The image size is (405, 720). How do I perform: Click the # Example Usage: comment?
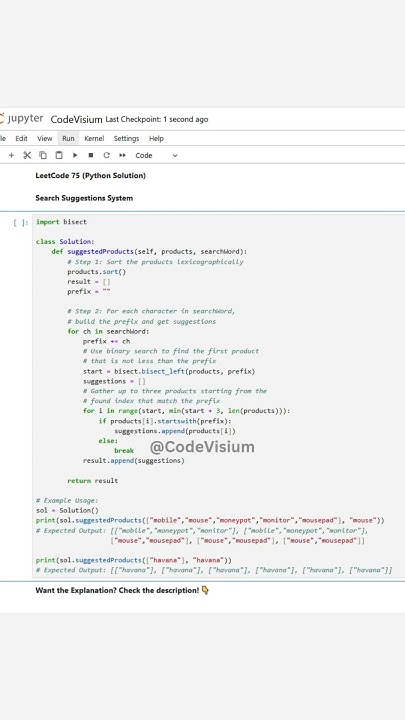[x=67, y=501]
